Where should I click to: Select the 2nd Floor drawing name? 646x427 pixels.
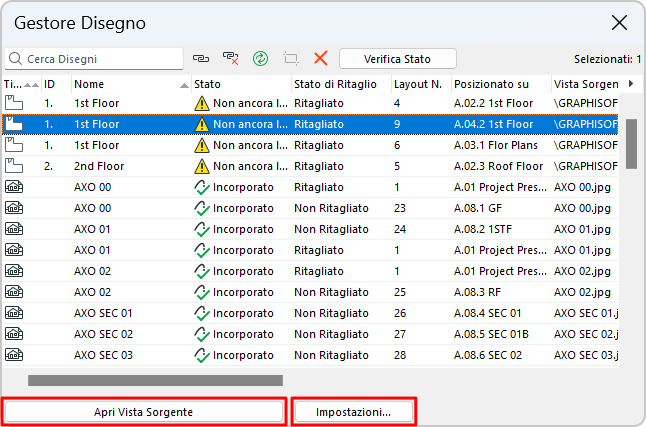coord(99,166)
